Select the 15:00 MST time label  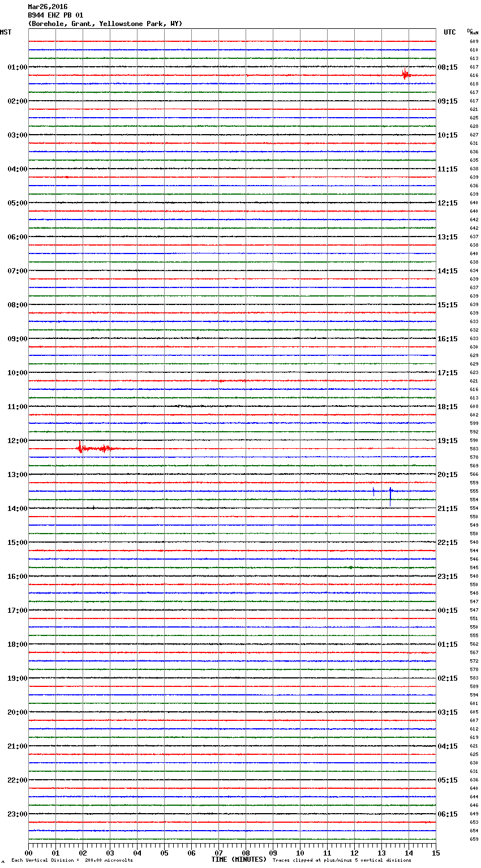click(x=17, y=543)
